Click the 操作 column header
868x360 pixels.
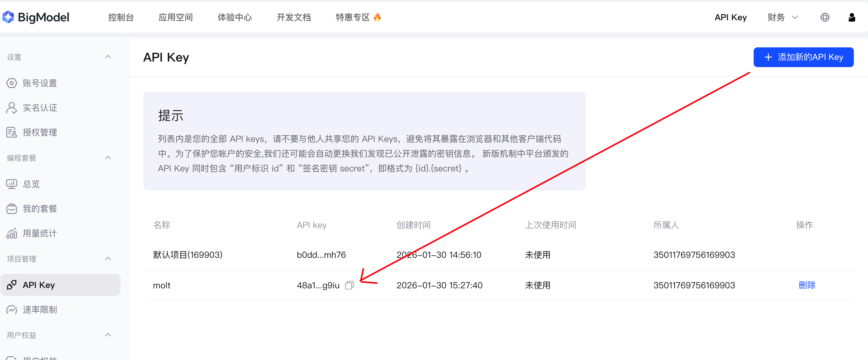(805, 225)
